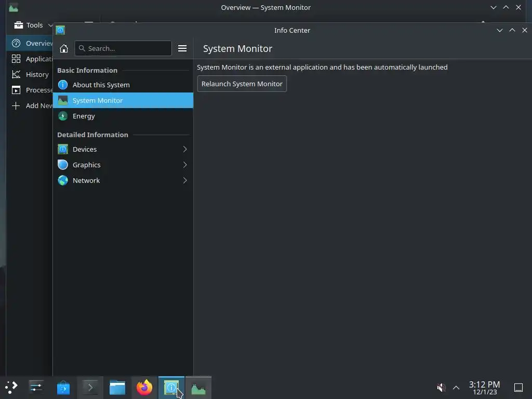Viewport: 532px width, 399px height.
Task: Click the Devices category icon
Action: click(63, 149)
